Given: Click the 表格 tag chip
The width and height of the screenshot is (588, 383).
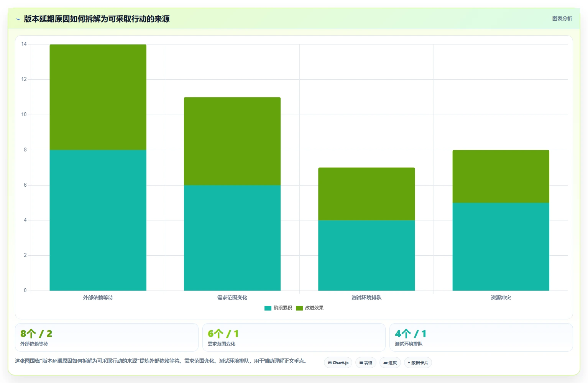Looking at the screenshot, I should (366, 363).
